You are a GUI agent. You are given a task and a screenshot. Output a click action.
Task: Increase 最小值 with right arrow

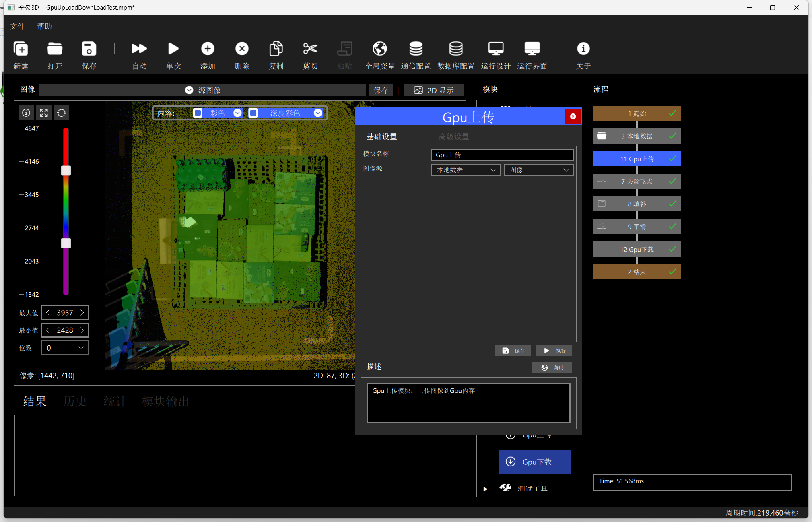(x=82, y=330)
